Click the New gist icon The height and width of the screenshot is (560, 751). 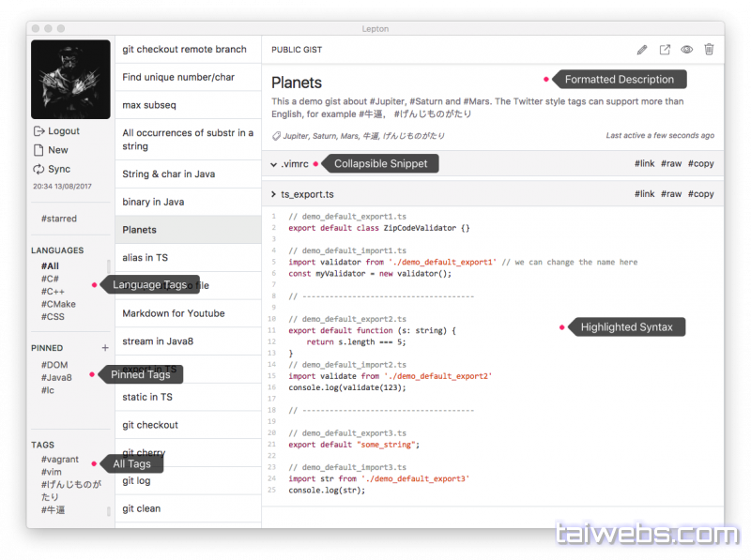point(38,150)
